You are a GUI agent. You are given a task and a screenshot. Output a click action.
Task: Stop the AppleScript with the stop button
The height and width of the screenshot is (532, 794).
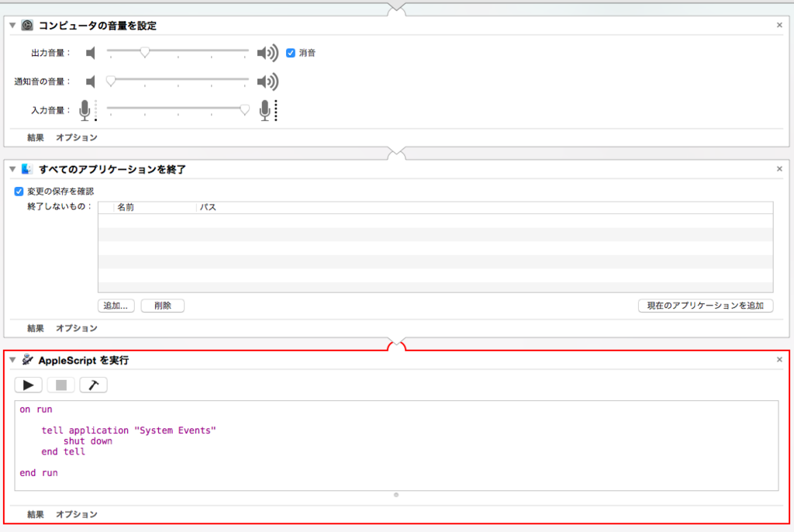click(60, 385)
